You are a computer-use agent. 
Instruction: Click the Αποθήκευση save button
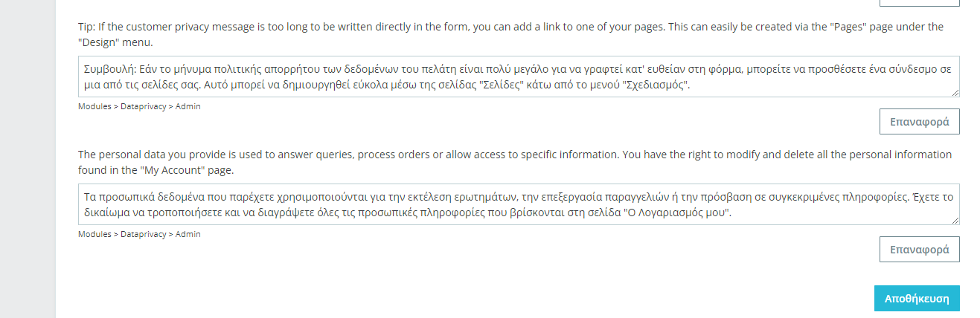pyautogui.click(x=916, y=298)
